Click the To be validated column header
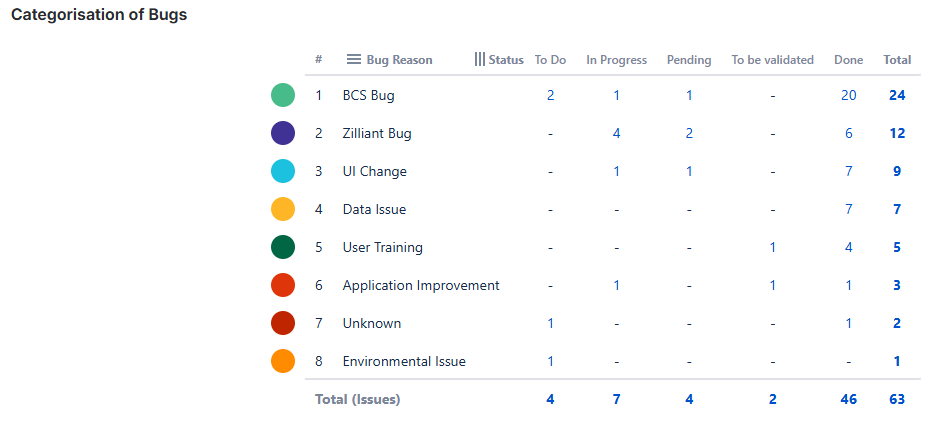Image resolution: width=943 pixels, height=426 pixels. click(772, 60)
